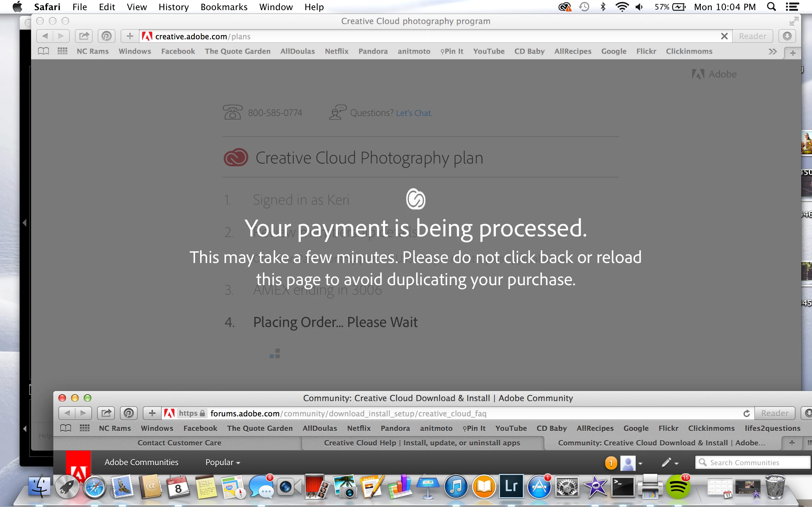Show more bookmarks via the overflow chevron
This screenshot has height=507, width=812.
coord(772,52)
